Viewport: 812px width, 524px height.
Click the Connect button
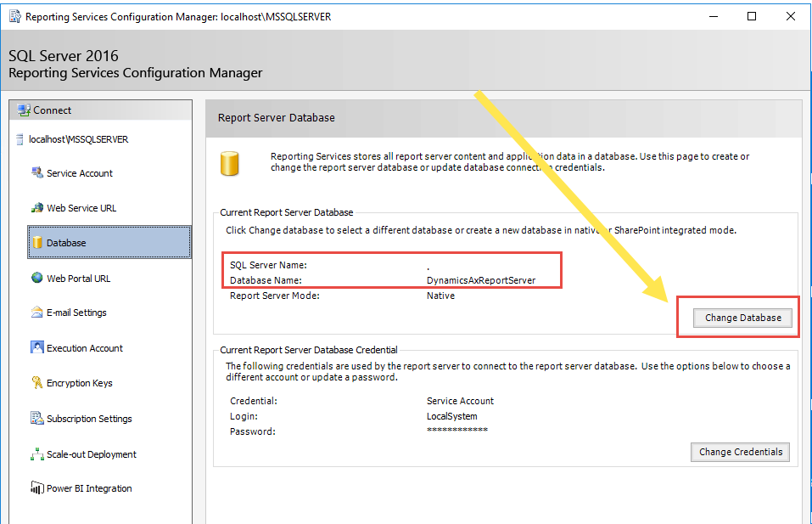[100, 110]
